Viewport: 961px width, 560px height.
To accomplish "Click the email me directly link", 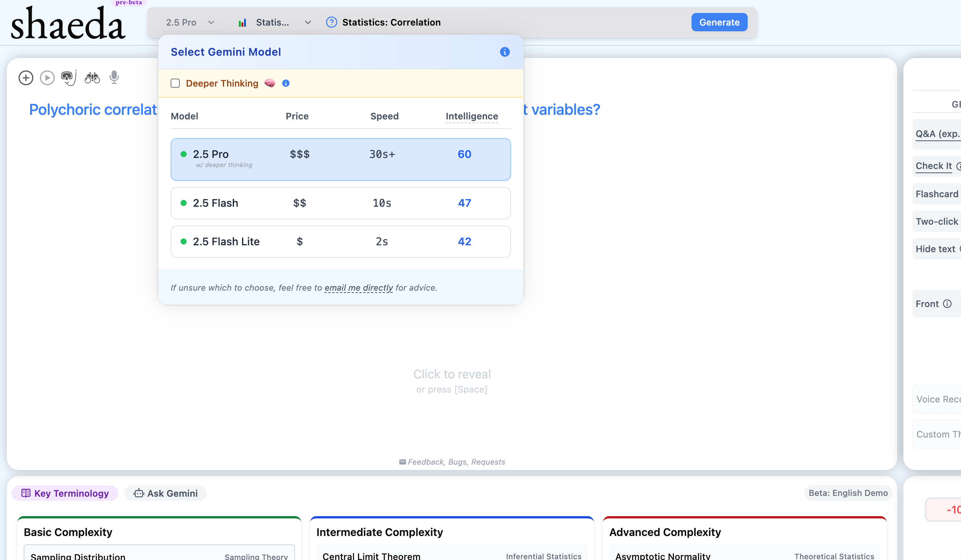I will (358, 288).
